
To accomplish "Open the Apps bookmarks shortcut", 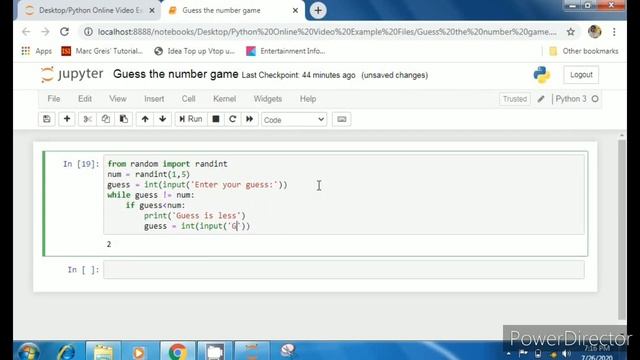I will pyautogui.click(x=36, y=51).
